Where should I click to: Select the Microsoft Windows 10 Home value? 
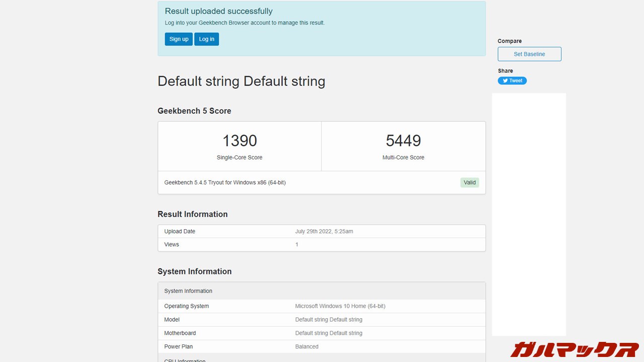(340, 306)
